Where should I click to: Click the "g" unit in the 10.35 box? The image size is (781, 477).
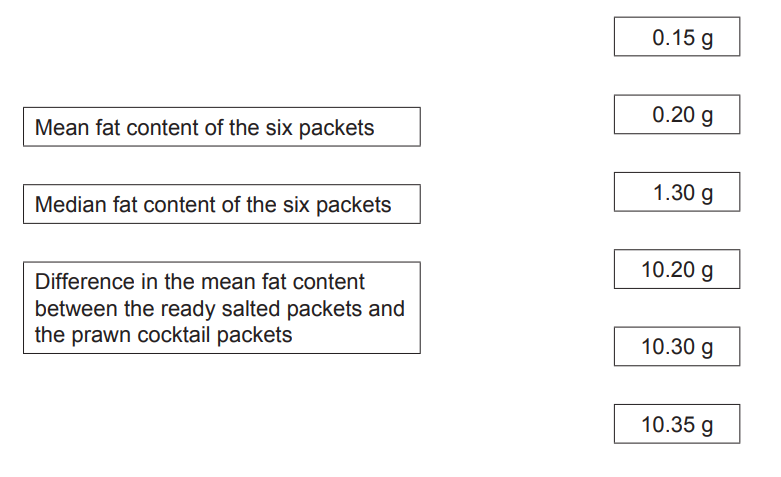(707, 426)
